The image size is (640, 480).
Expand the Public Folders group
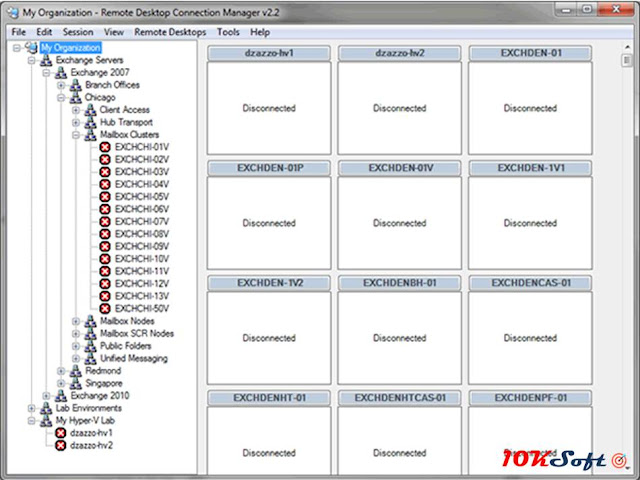pos(76,346)
